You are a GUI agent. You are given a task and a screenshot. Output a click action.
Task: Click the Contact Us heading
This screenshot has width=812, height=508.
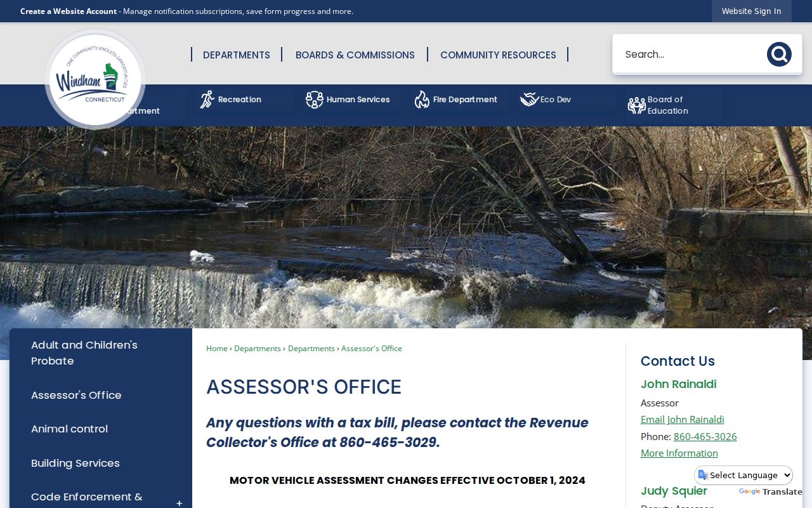[x=678, y=361]
